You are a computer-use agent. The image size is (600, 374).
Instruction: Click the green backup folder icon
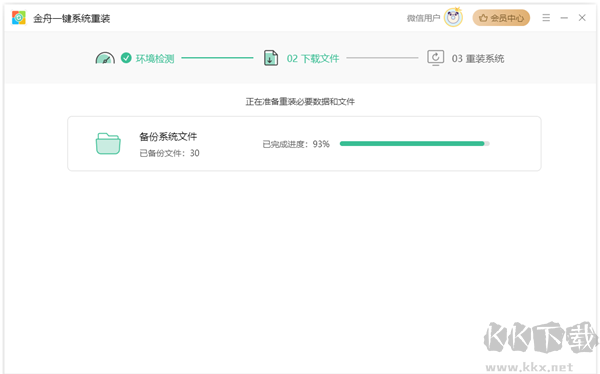[108, 143]
